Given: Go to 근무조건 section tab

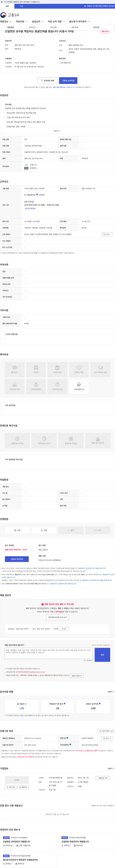Looking at the screenshot, I should (x=32, y=27).
